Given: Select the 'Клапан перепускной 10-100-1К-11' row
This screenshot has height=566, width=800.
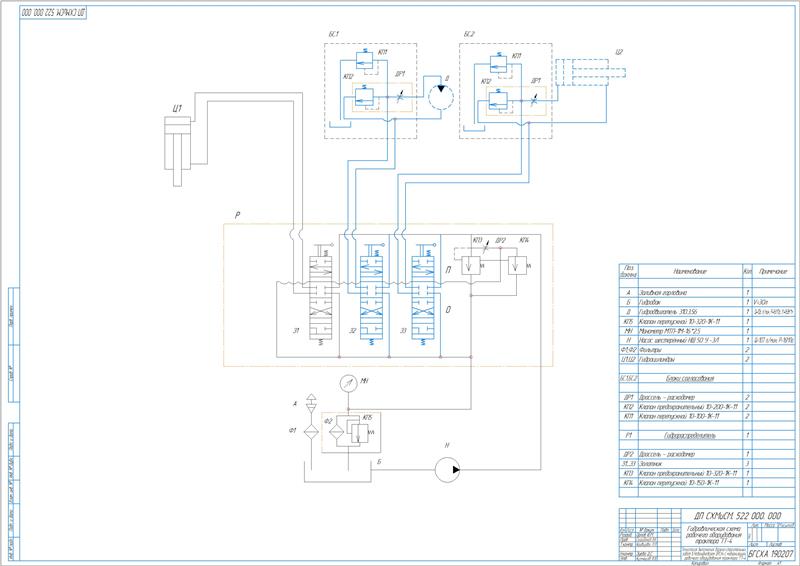Looking at the screenshot, I should (707, 416).
